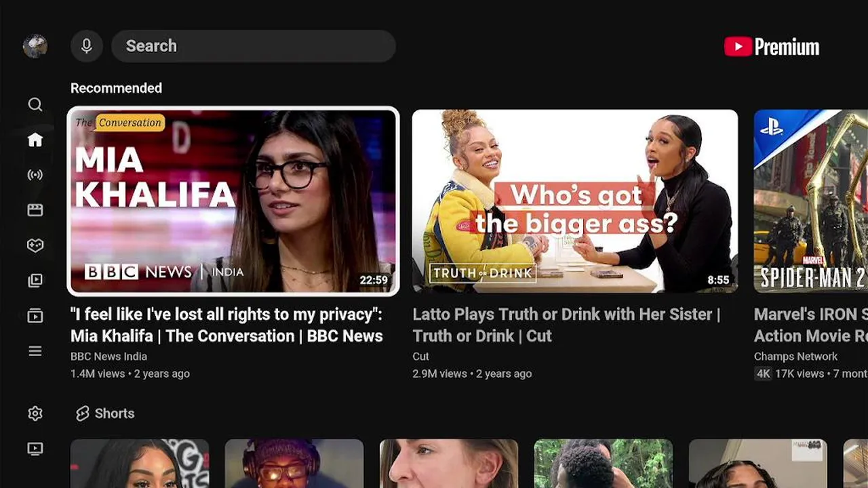Open the first Shorts thumbnail with dark-haired woman
Image resolution: width=868 pixels, height=488 pixels.
point(140,464)
